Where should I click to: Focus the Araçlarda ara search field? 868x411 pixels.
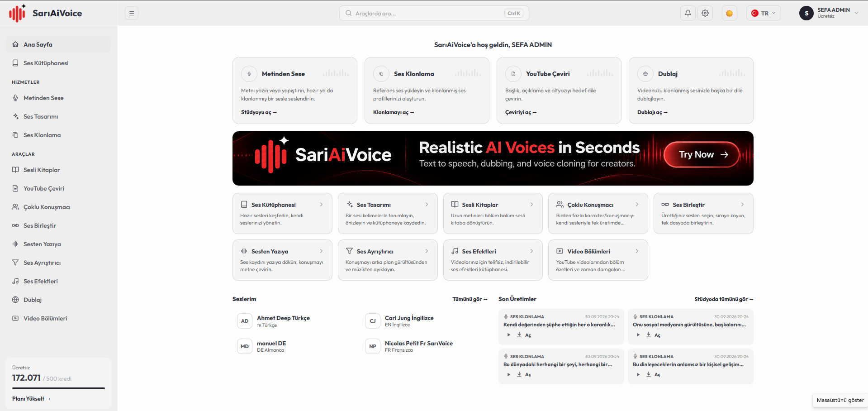tap(434, 13)
